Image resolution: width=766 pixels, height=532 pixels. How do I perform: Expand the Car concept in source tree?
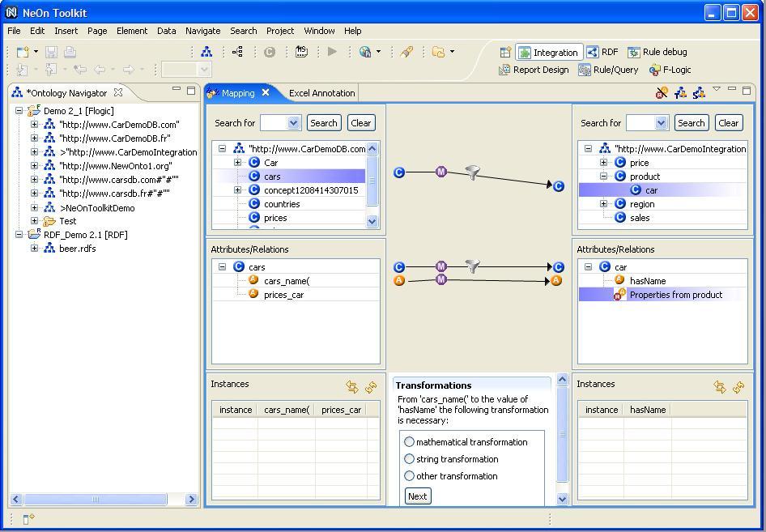(x=237, y=162)
